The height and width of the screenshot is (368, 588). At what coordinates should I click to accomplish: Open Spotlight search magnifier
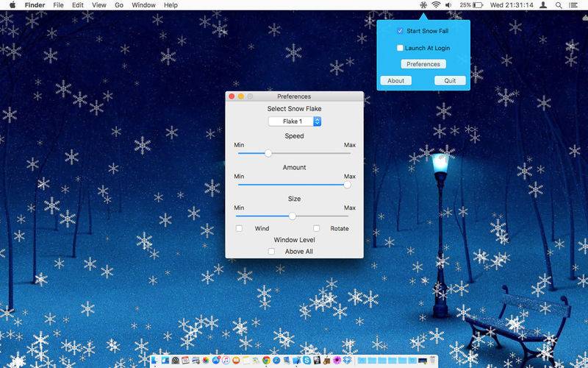coord(559,5)
